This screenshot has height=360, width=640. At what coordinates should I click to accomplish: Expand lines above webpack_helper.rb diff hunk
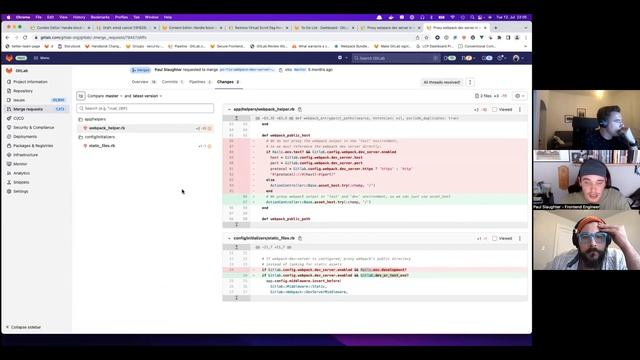pos(236,118)
